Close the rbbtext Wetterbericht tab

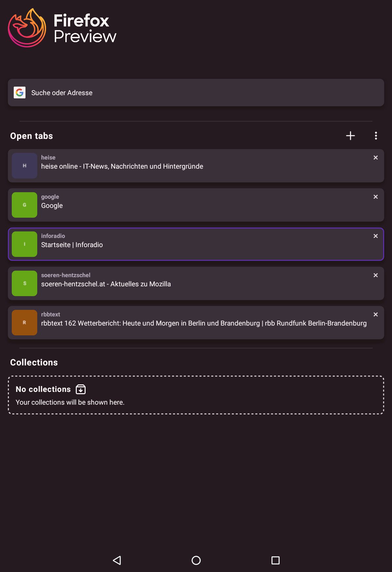[x=376, y=314]
